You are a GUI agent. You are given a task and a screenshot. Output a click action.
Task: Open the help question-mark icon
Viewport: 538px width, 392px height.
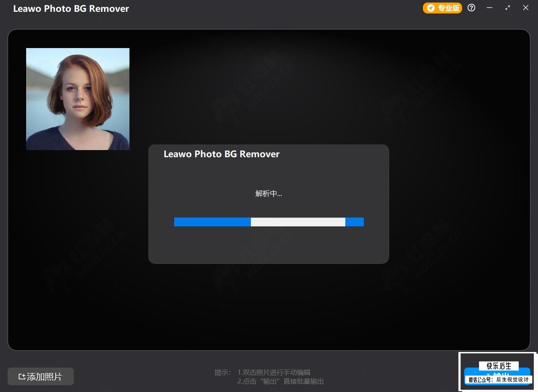pos(471,8)
